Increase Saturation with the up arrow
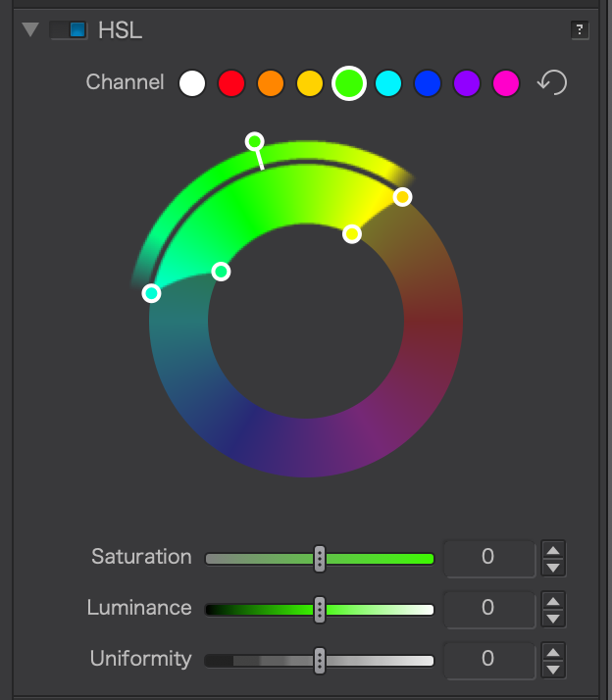Screen dimensions: 612x700 (553, 550)
